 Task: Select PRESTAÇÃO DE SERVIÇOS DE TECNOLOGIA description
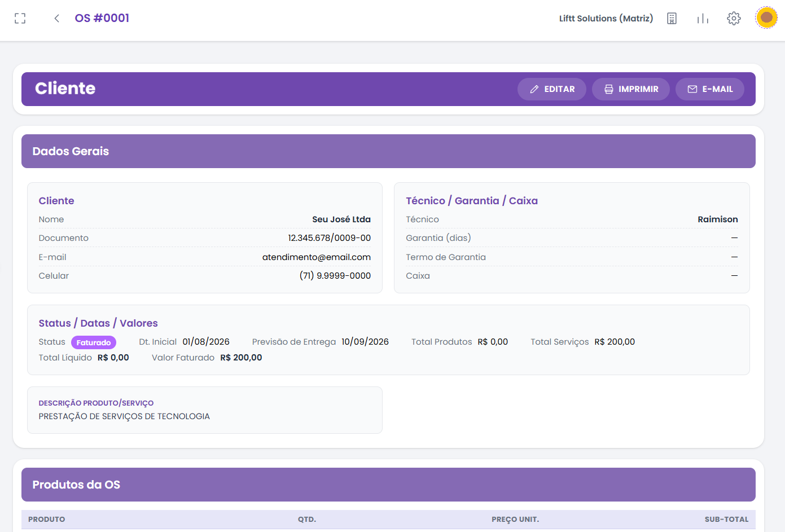tap(124, 416)
